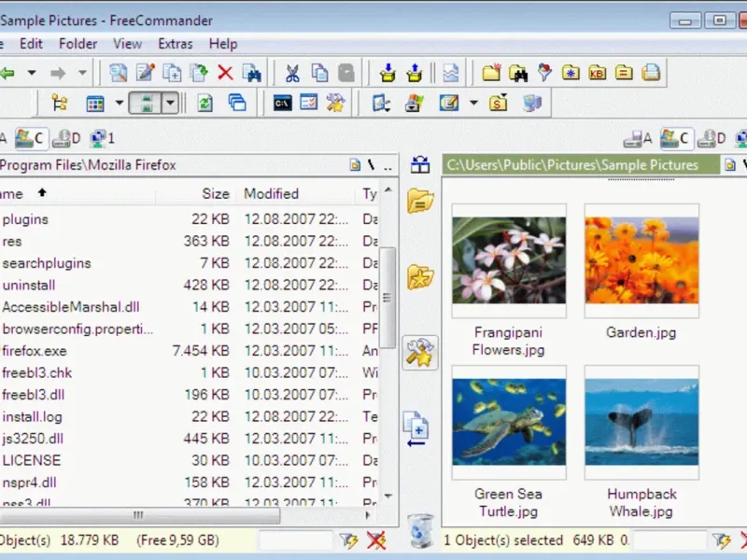Click the New folder icon with star
747x560 pixels.
[491, 73]
